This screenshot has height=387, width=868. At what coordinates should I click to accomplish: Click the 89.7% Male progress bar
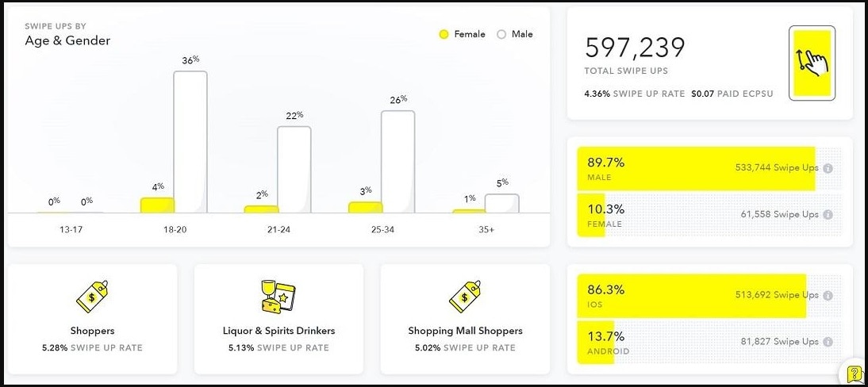[696, 168]
